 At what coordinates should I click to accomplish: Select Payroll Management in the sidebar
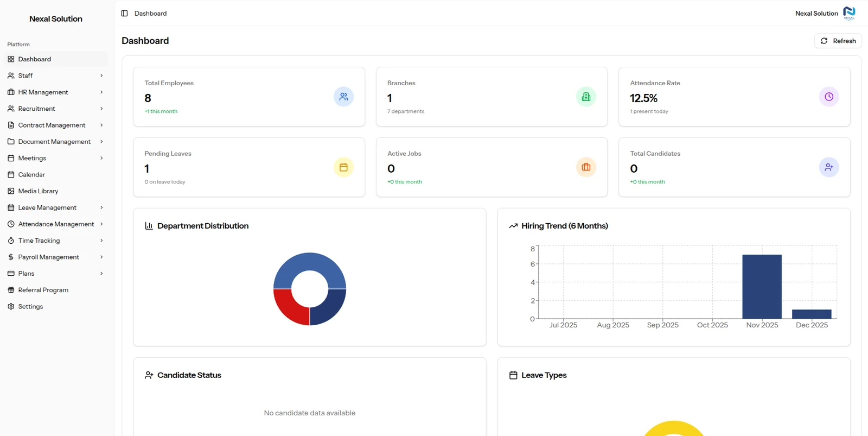[55, 257]
